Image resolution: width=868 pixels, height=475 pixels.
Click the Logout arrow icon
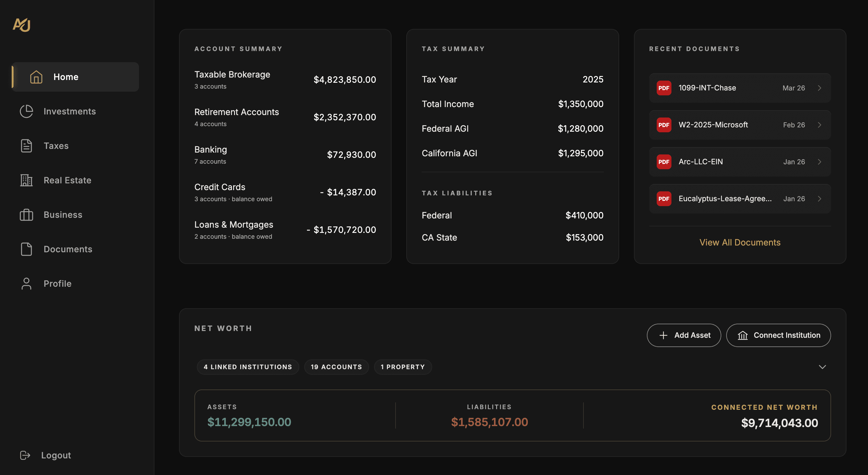tap(25, 455)
